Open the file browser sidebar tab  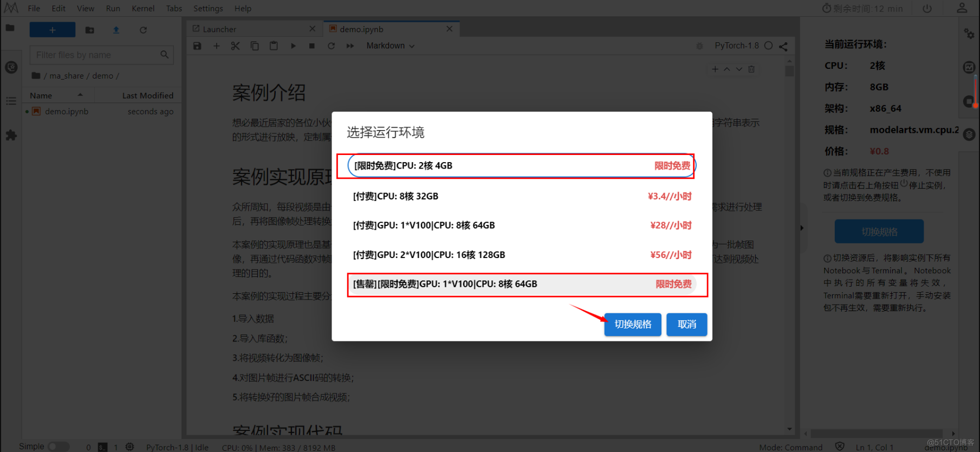[10, 28]
